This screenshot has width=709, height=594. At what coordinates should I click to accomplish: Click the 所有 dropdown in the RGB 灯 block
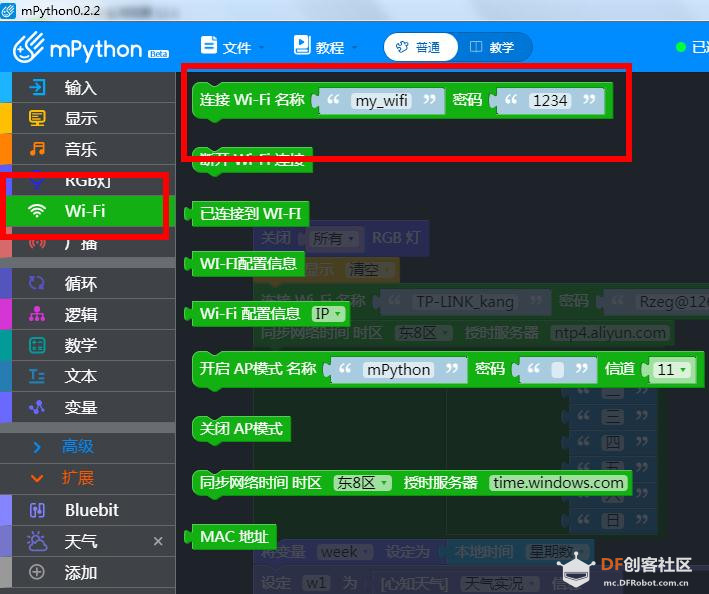[x=334, y=238]
